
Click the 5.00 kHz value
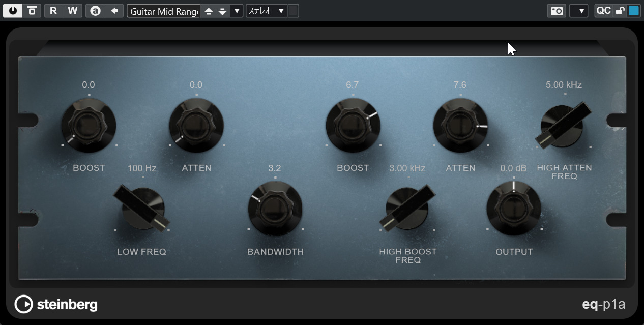coord(564,85)
